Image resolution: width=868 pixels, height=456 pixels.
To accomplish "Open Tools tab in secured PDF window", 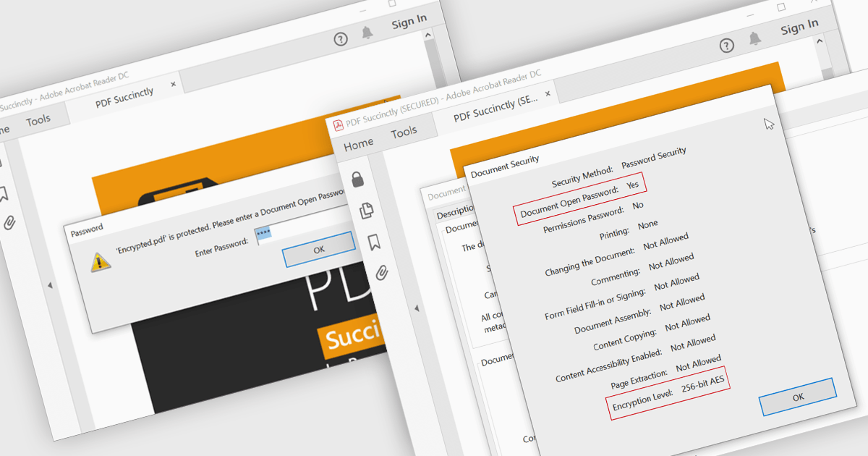I will (404, 132).
